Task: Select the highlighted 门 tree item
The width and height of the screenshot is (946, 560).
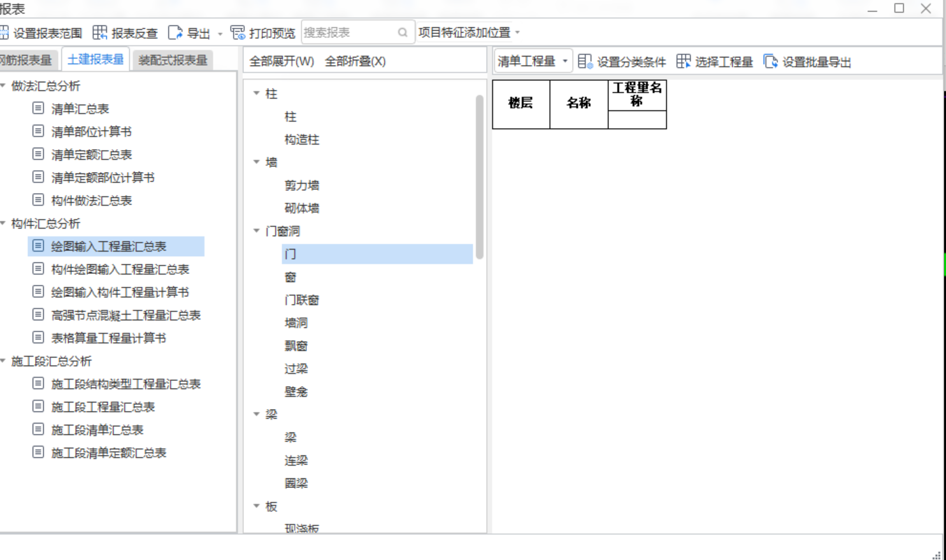Action: pyautogui.click(x=377, y=254)
